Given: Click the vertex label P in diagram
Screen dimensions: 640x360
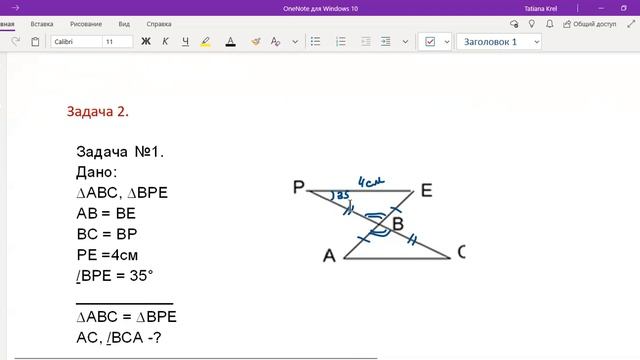Looking at the screenshot, I should (x=299, y=187).
